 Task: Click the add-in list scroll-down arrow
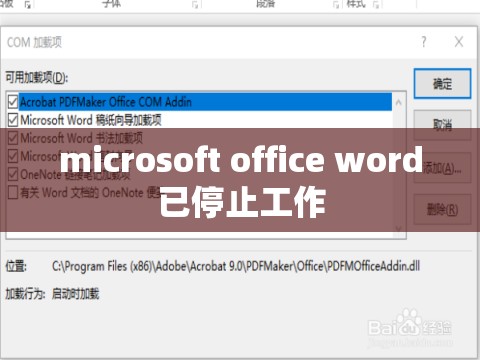coord(398,229)
